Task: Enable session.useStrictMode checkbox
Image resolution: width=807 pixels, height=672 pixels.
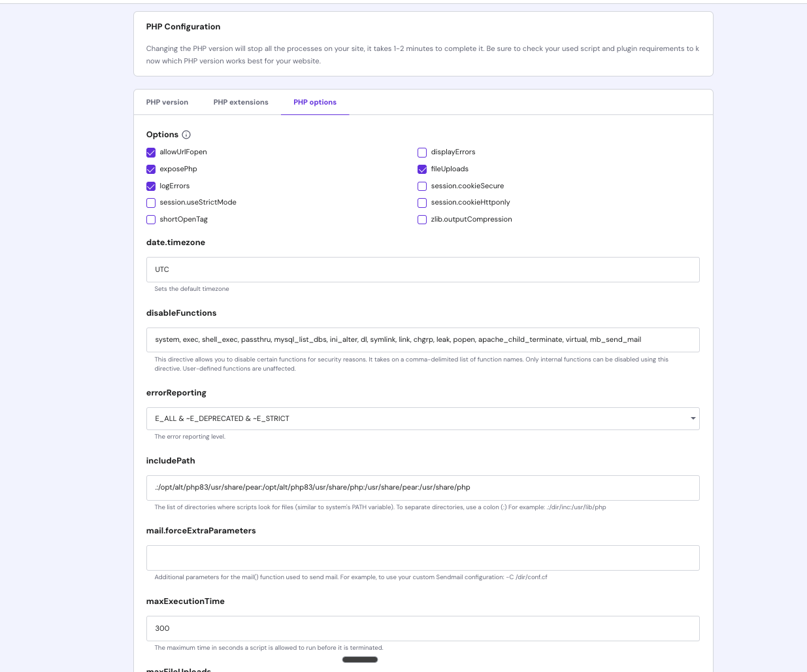Action: (x=151, y=203)
